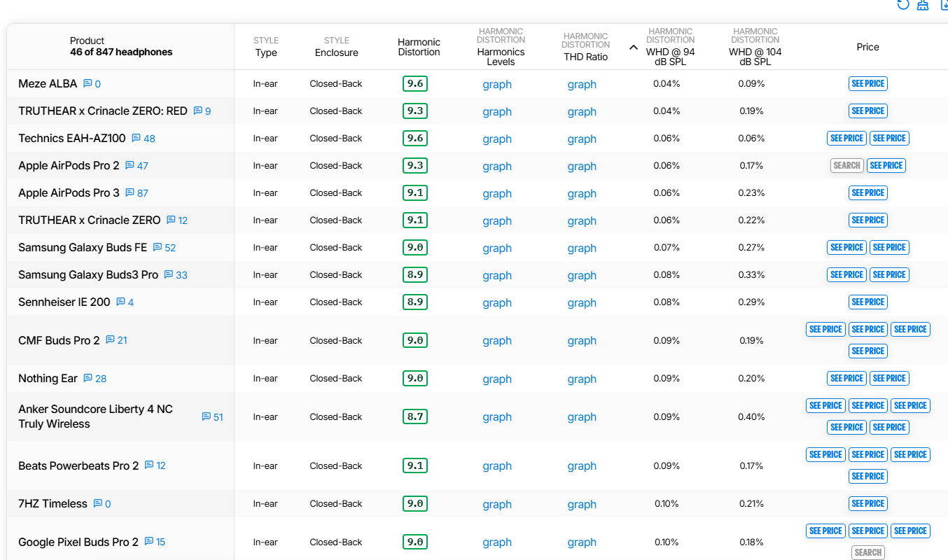The image size is (948, 560).
Task: Open Google Pixel Buds Pro 2 THD Ratio graph
Action: point(582,542)
